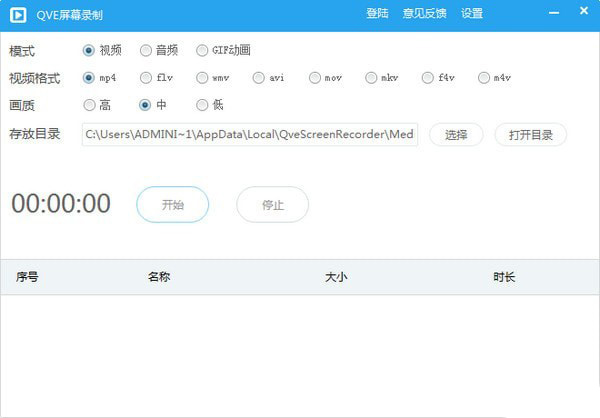Open 意见反馈 feedback in title bar

click(424, 14)
